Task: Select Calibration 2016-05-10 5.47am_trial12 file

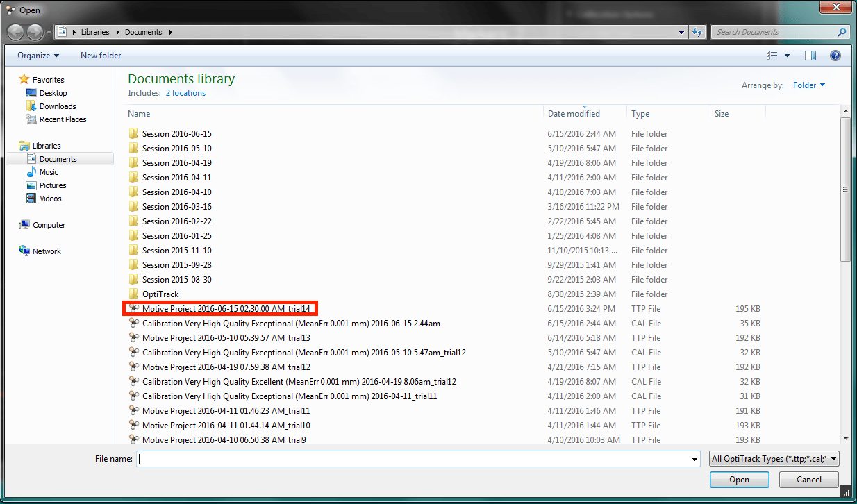Action: [x=304, y=352]
